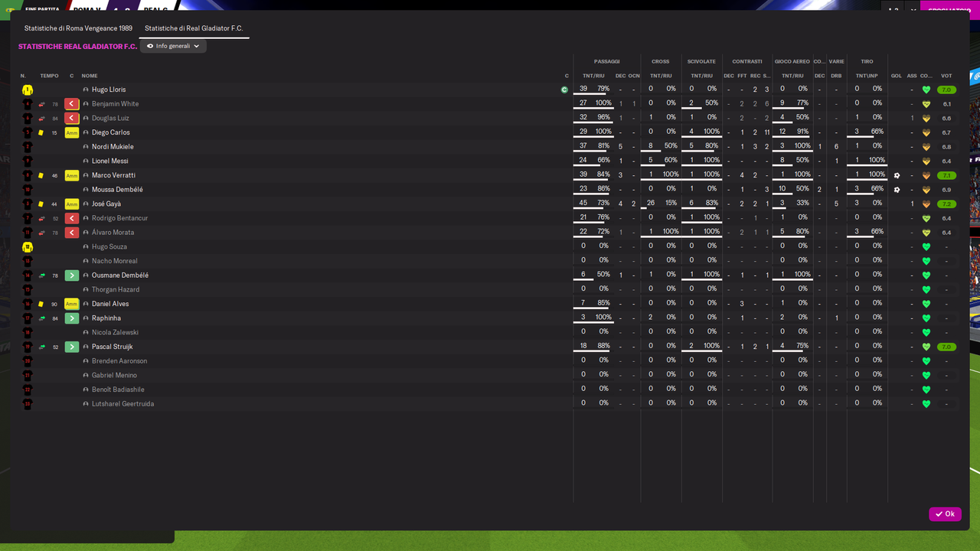Viewport: 980px width, 551px height.
Task: Click the yellow card icon beside Daniel Alves
Action: (x=41, y=304)
